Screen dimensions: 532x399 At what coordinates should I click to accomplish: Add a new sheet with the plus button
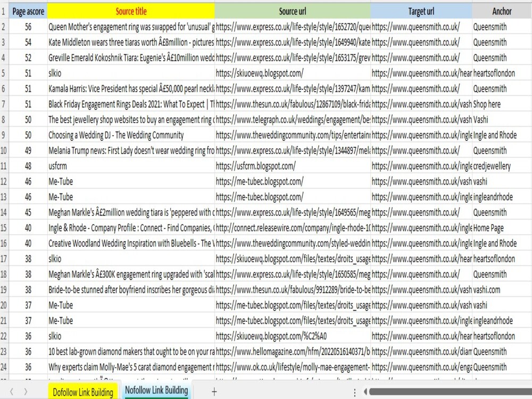[214, 392]
